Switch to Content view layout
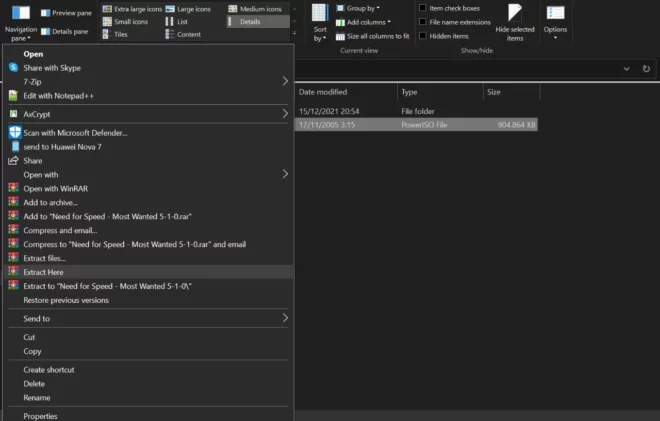 [x=183, y=34]
